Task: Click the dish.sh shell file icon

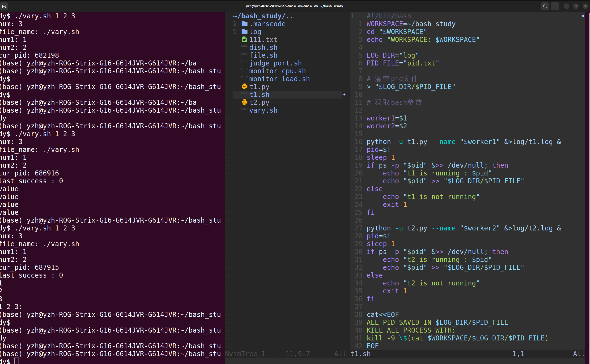Action: [x=245, y=46]
